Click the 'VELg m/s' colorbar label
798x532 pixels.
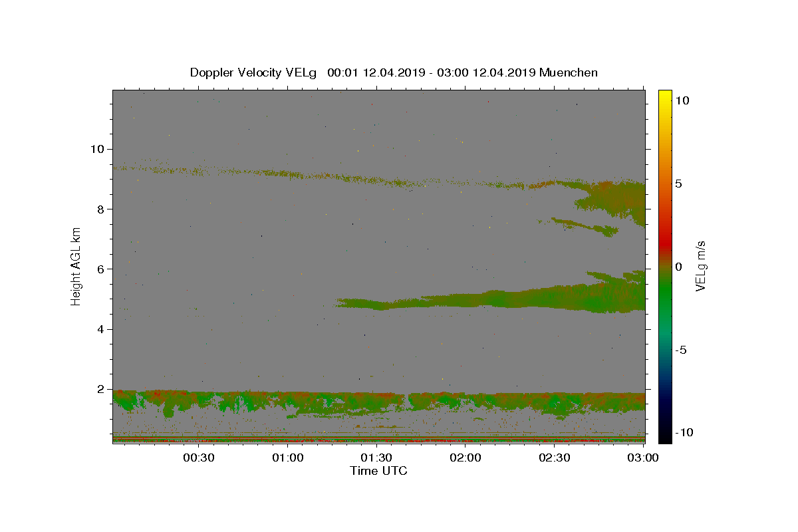pos(700,266)
